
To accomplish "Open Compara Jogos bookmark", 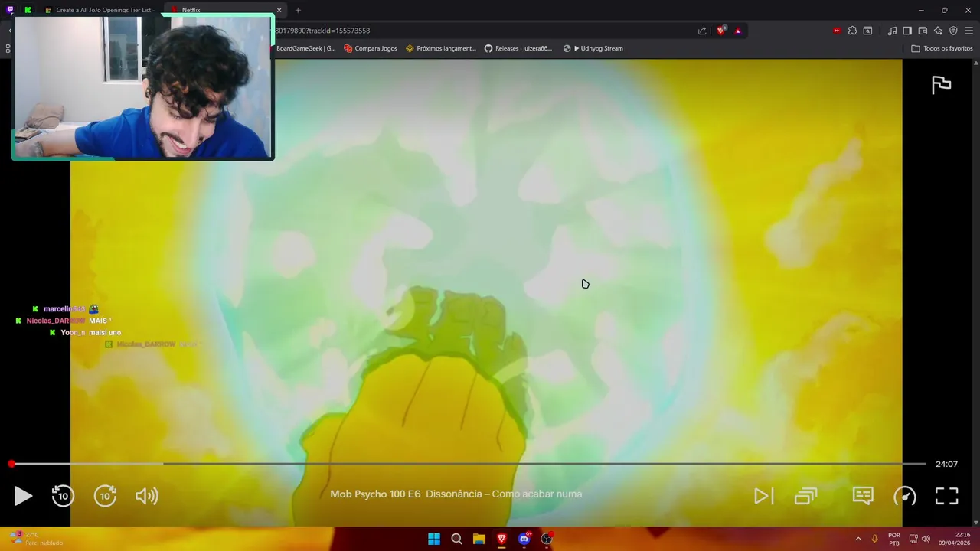I will (371, 48).
